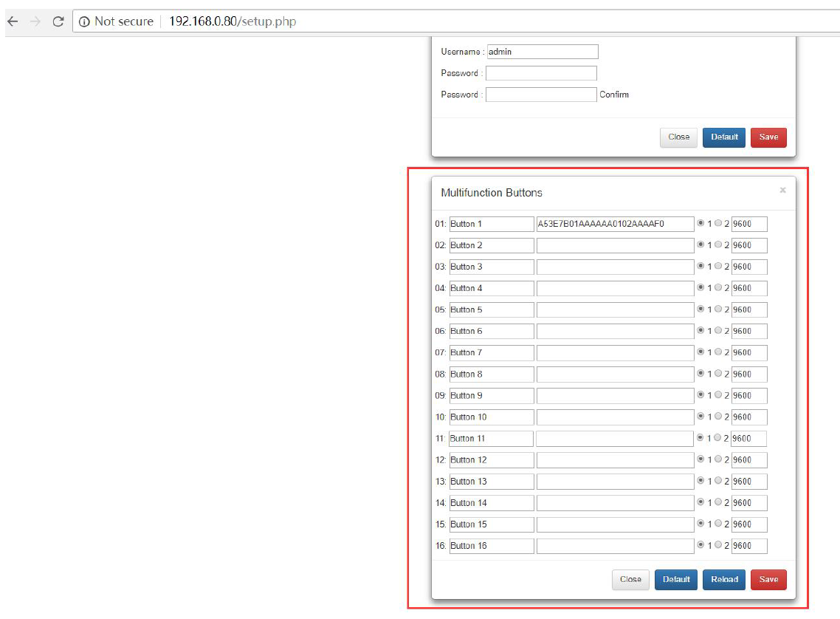The image size is (840, 619).
Task: Click the Reload button
Action: pyautogui.click(x=724, y=579)
